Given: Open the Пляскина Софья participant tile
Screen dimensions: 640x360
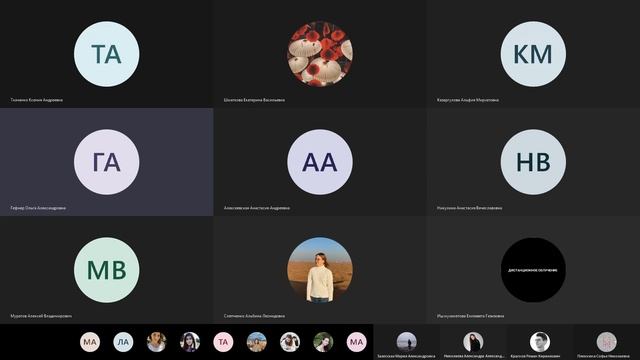Looking at the screenshot, I should [x=607, y=342].
